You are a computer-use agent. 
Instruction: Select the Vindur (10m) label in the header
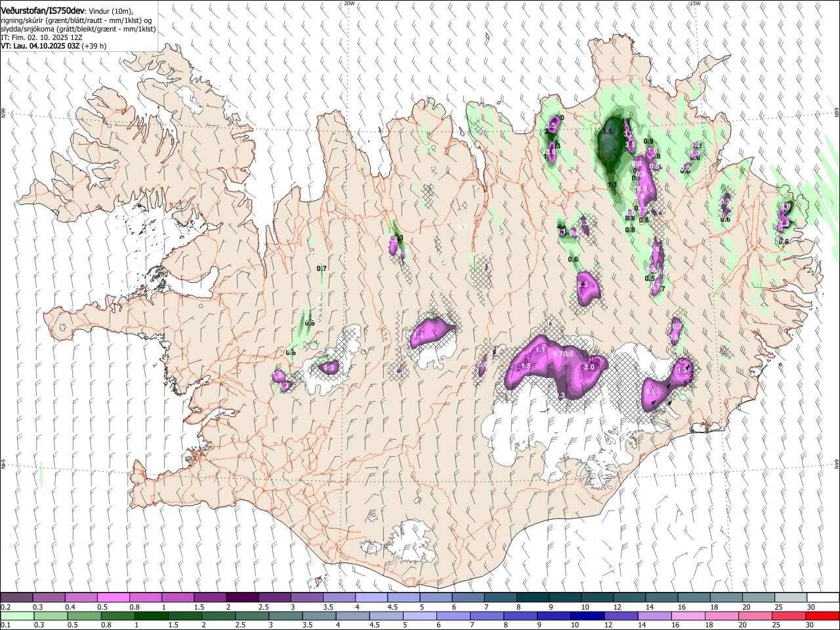pos(110,11)
